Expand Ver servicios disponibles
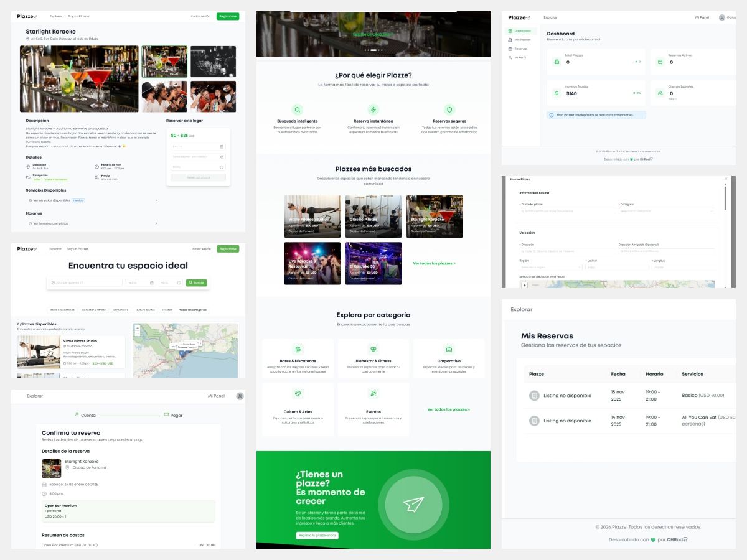Screen dimensions: 747x560 click(92, 200)
